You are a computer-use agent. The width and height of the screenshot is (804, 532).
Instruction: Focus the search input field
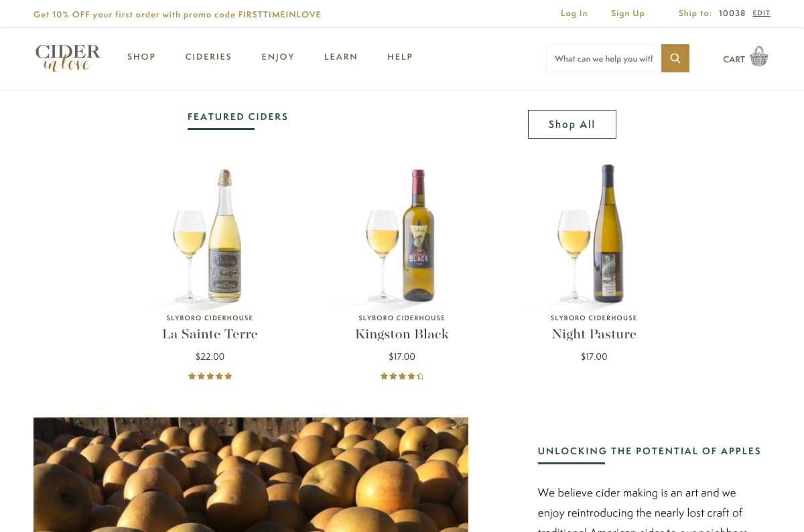click(603, 58)
